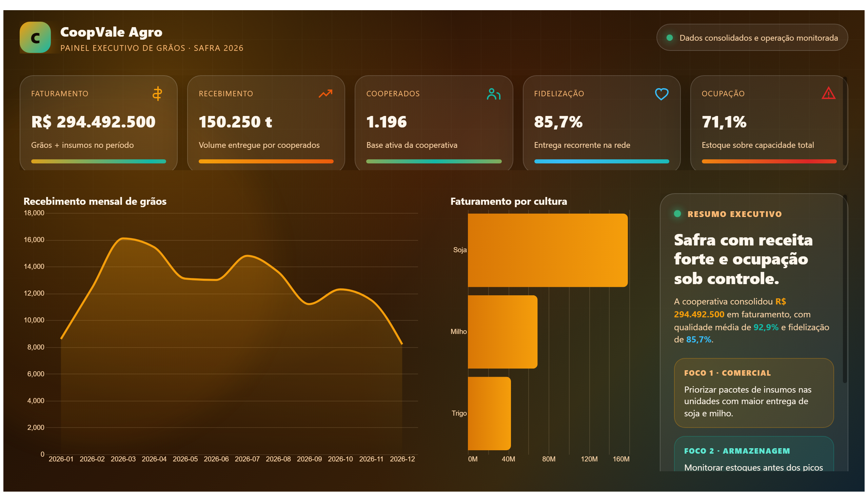868x495 pixels.
Task: Click the 160M x-axis label
Action: pyautogui.click(x=621, y=459)
